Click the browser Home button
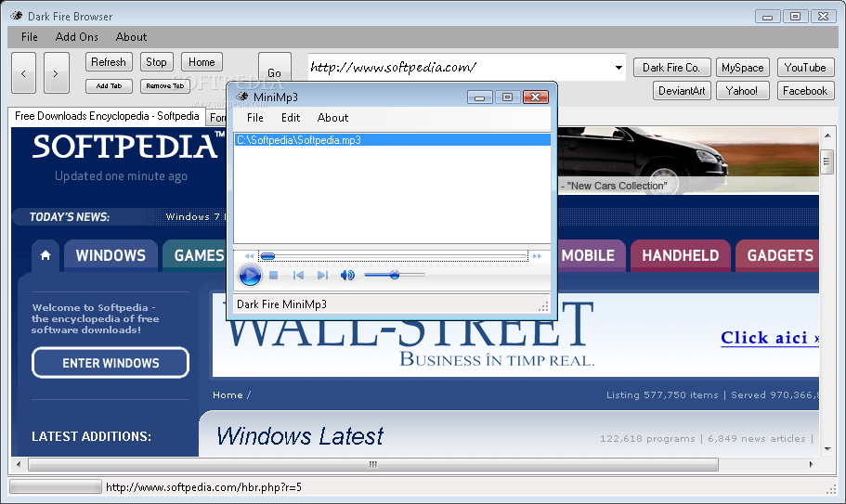 coord(202,62)
